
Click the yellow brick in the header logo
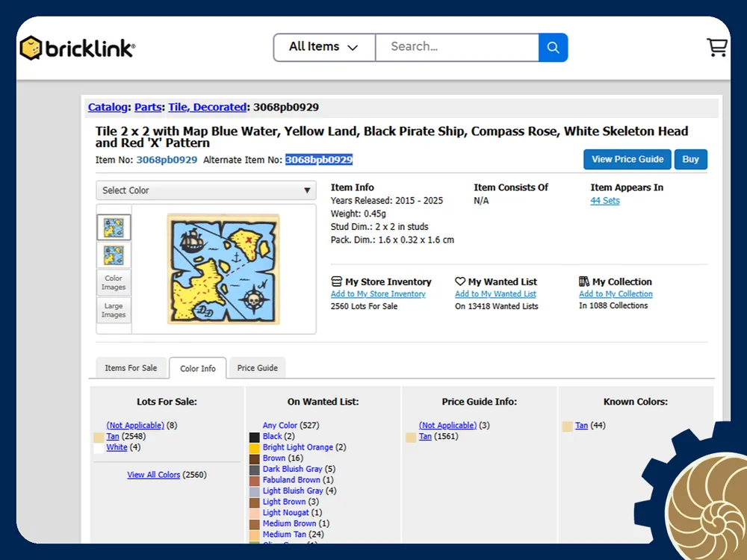click(29, 46)
